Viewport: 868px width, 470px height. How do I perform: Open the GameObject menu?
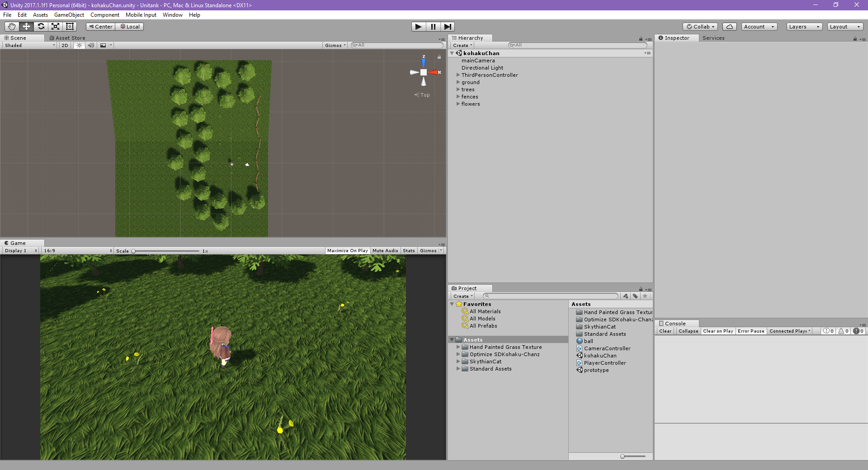[69, 15]
